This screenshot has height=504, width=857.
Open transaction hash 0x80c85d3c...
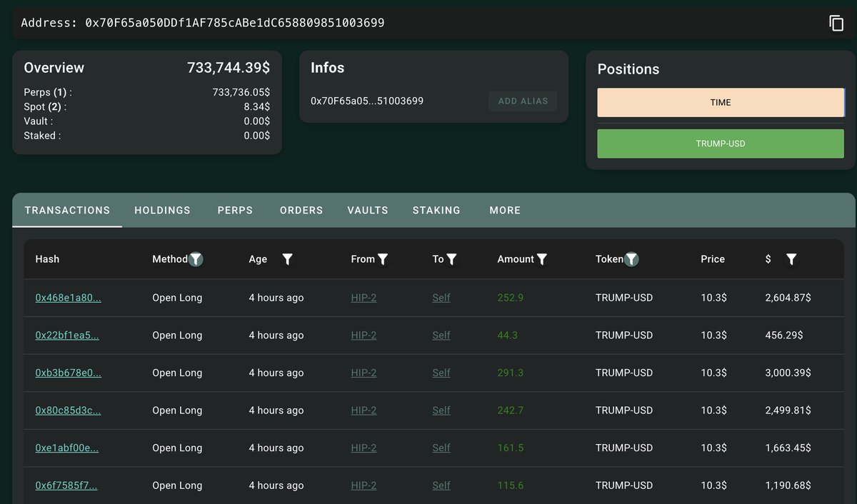click(x=68, y=410)
